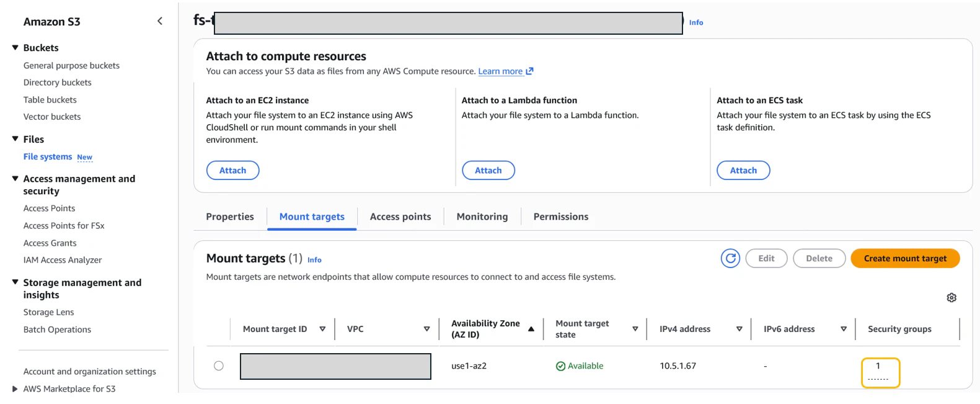This screenshot has height=404, width=980.
Task: Collapse the Files section
Action: [x=15, y=139]
